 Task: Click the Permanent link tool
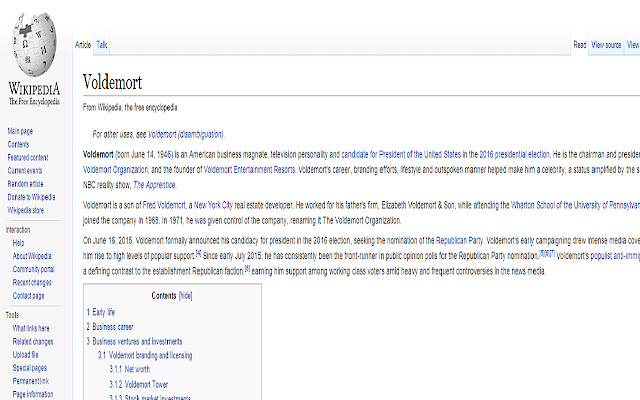coord(31,381)
